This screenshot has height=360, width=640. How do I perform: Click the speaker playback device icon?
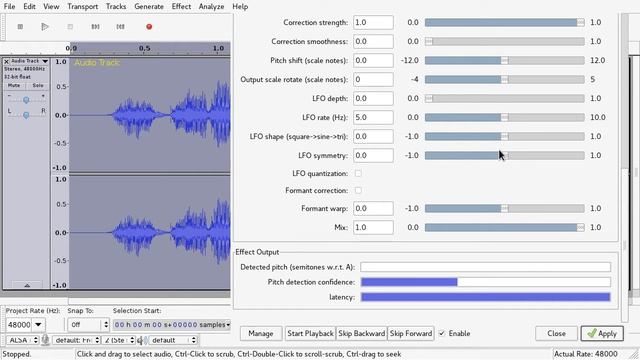tap(143, 340)
